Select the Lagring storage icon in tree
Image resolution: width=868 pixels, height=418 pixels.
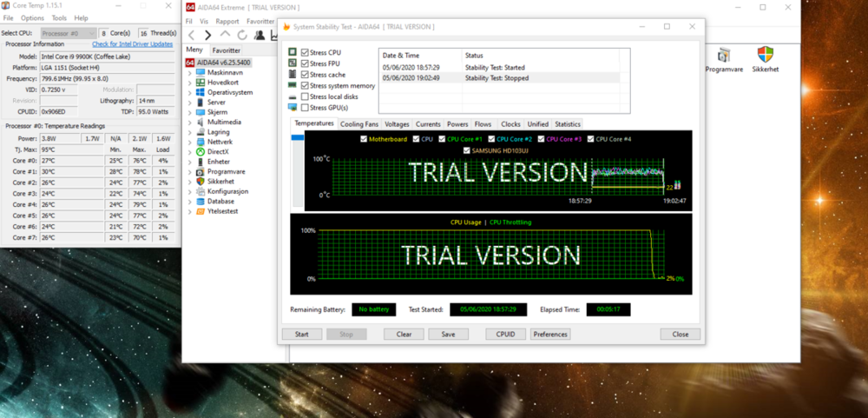click(201, 132)
